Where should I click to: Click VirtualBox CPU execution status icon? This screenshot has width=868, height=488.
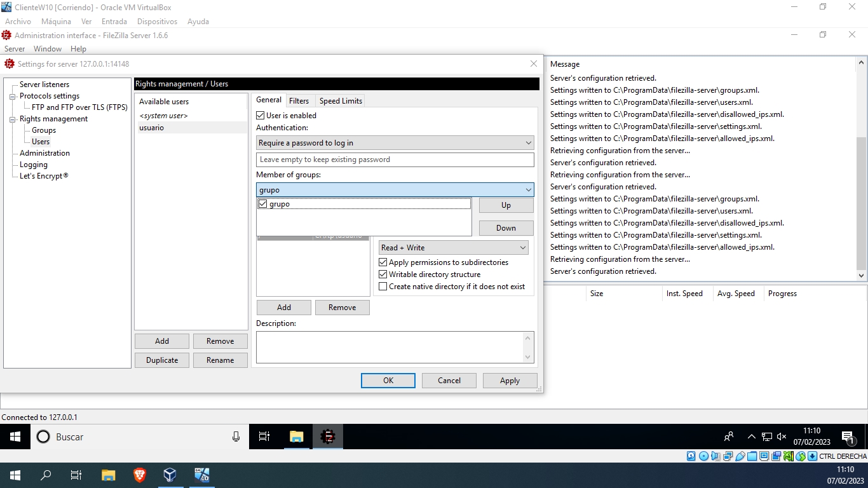point(788,456)
